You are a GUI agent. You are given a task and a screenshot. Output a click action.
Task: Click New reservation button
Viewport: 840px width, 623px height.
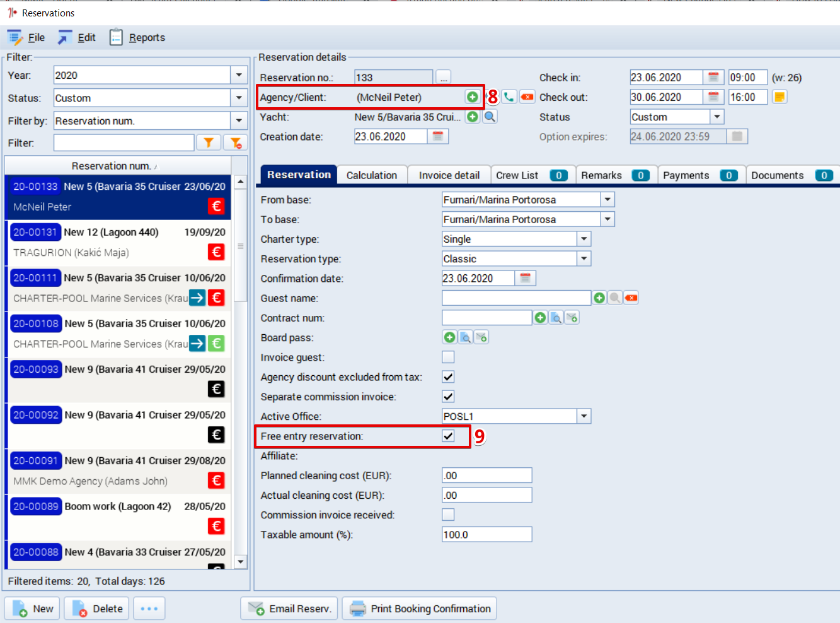click(32, 608)
